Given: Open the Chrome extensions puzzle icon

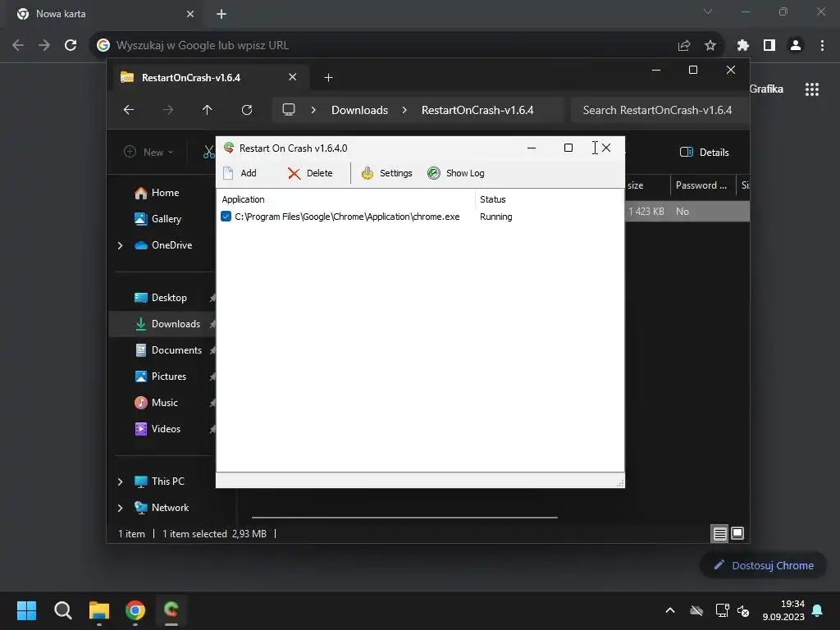Looking at the screenshot, I should click(x=742, y=46).
